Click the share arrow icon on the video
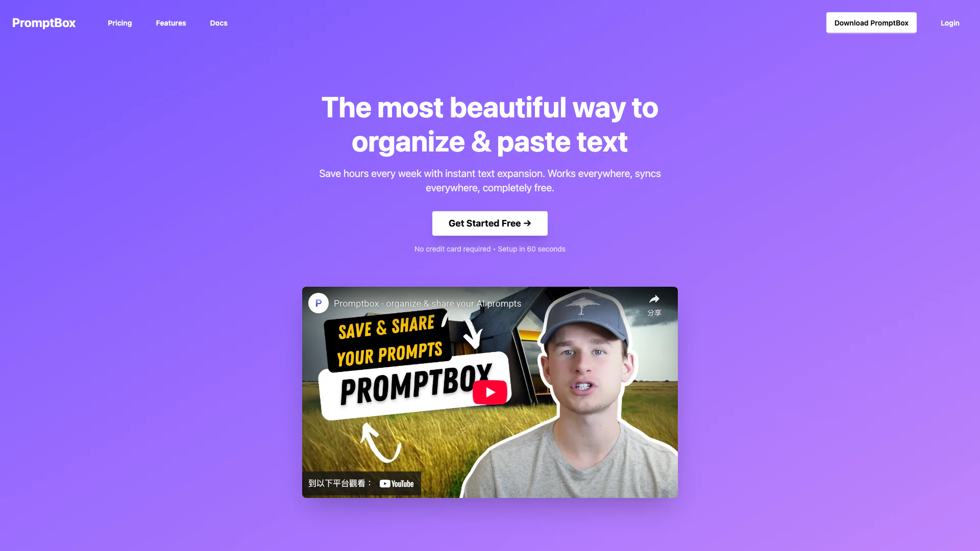The height and width of the screenshot is (551, 980). (654, 299)
